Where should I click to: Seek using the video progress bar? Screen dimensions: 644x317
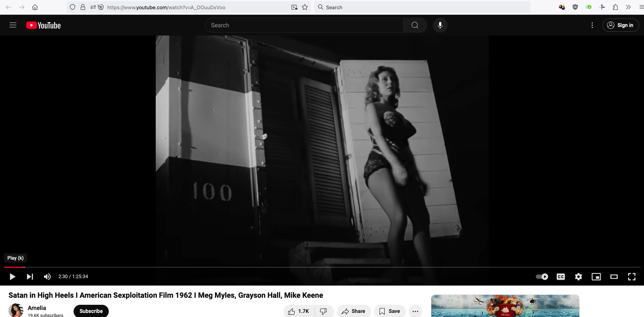pyautogui.click(x=322, y=267)
